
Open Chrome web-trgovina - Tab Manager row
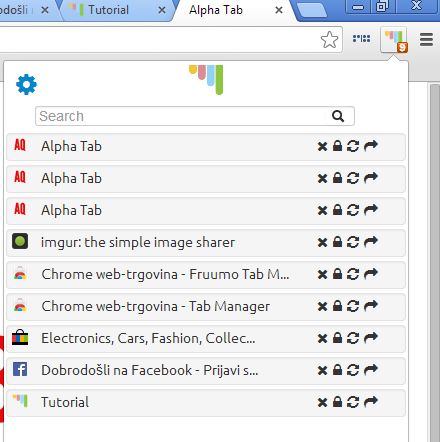coord(206,307)
